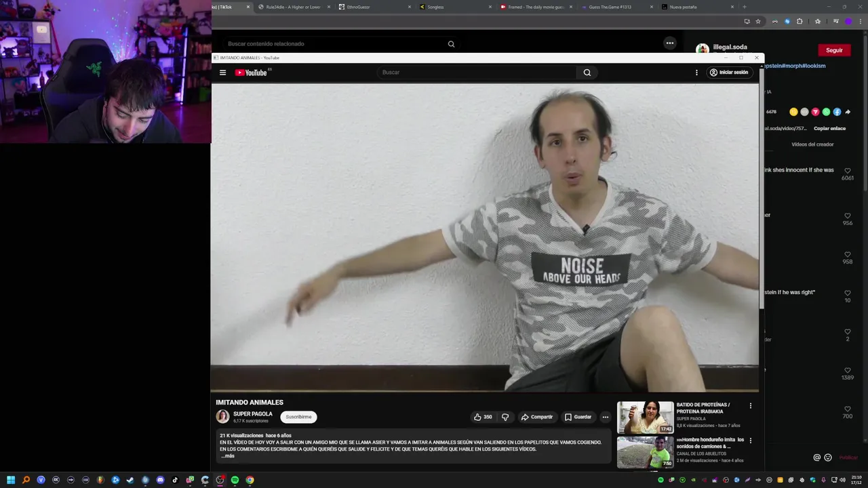Screen dimensions: 868x488
Task: Open SUPER PAGOLA channel name link
Action: (x=253, y=413)
